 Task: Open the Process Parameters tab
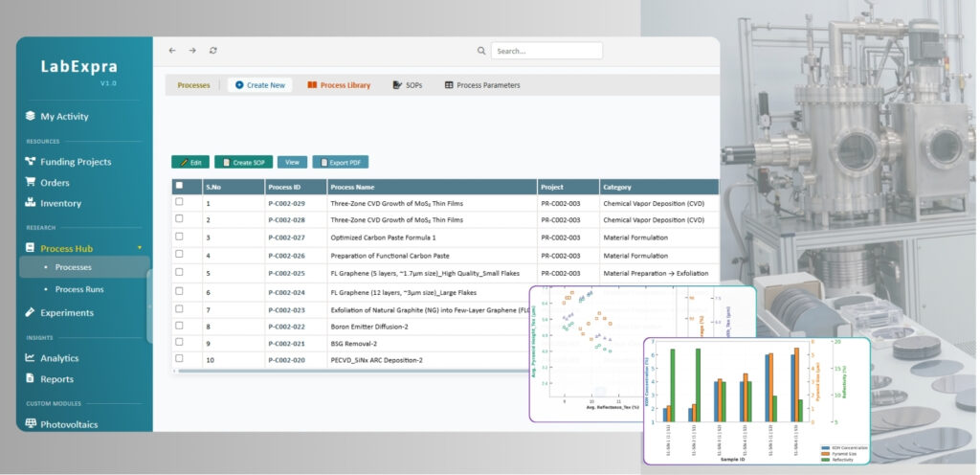point(482,85)
